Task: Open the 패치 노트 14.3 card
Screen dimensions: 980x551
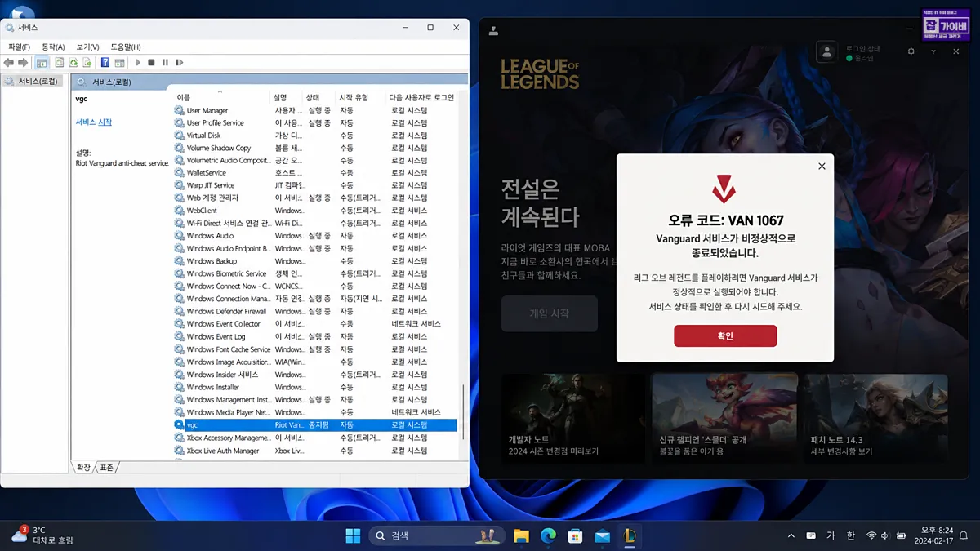Action: click(x=876, y=420)
